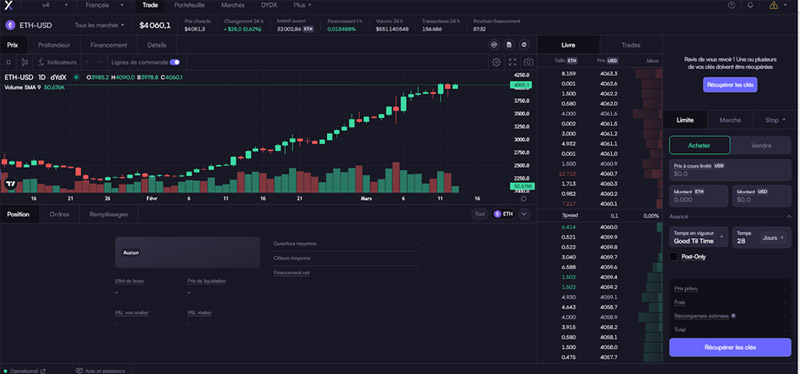Switch to the Détails tab
800x374 pixels.
click(157, 45)
